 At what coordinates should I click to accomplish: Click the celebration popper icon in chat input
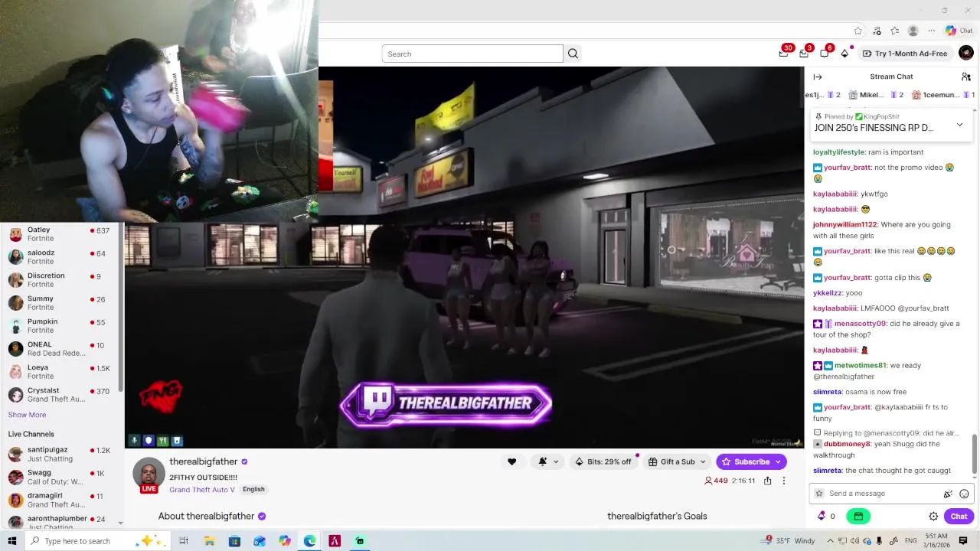(x=948, y=494)
